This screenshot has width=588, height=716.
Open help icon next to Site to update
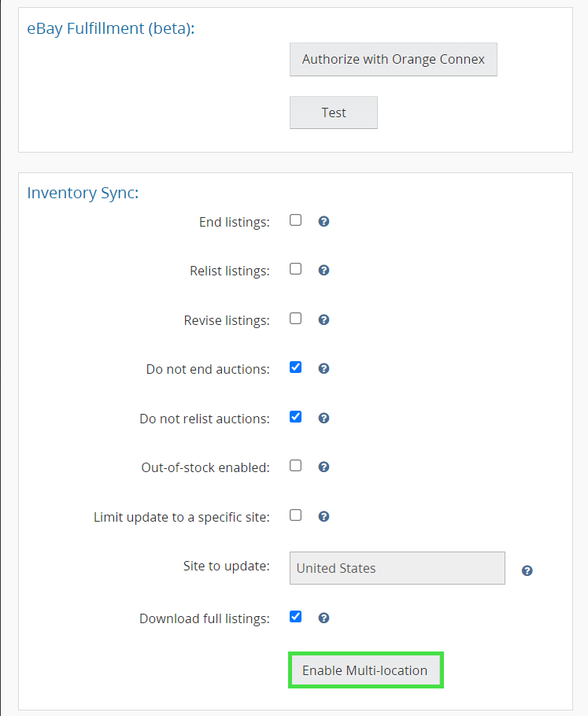pos(527,570)
